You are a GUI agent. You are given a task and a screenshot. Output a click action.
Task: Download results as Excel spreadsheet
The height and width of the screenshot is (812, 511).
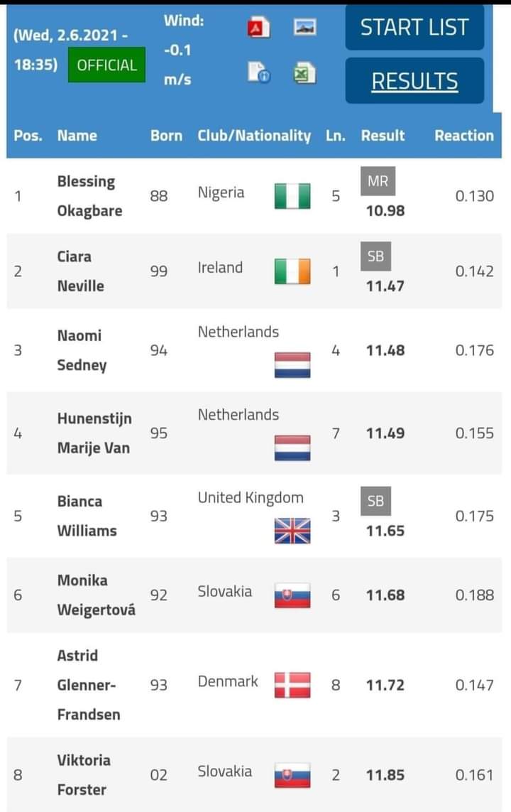[305, 72]
